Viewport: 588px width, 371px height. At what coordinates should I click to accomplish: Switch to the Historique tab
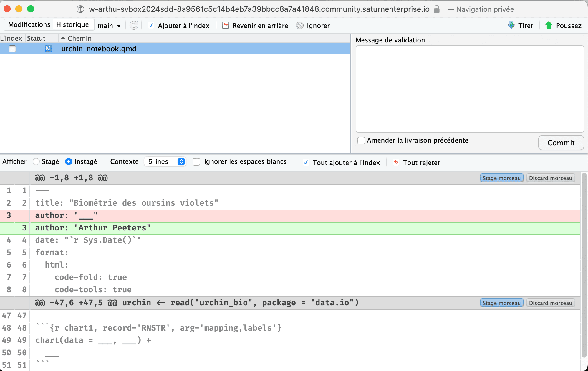point(72,24)
